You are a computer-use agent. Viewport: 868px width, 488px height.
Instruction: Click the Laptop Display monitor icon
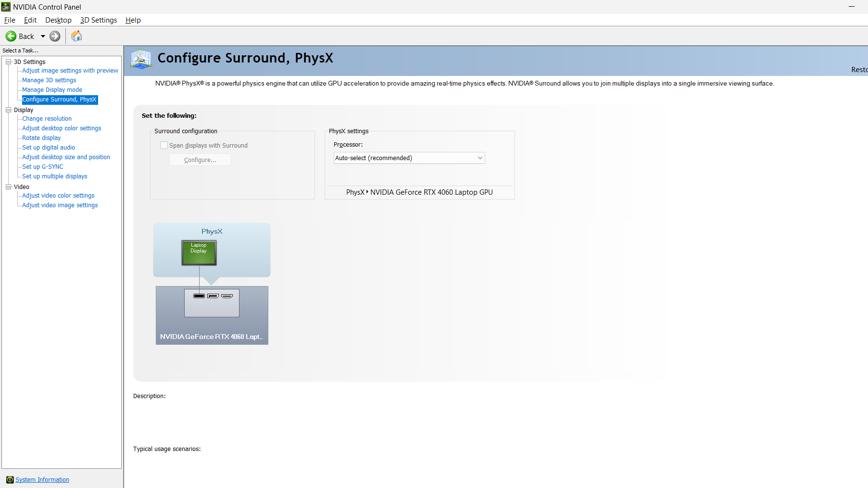tap(199, 252)
